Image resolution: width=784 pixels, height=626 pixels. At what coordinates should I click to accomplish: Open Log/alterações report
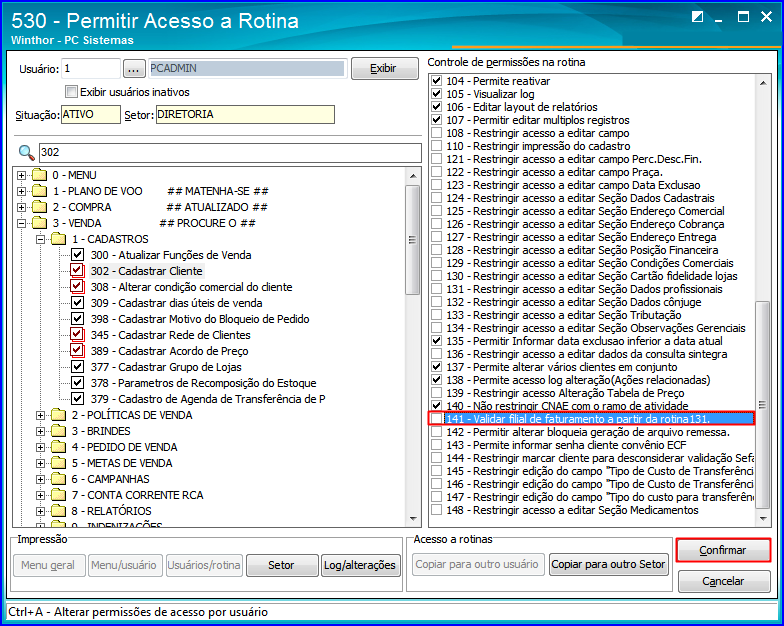[x=360, y=565]
